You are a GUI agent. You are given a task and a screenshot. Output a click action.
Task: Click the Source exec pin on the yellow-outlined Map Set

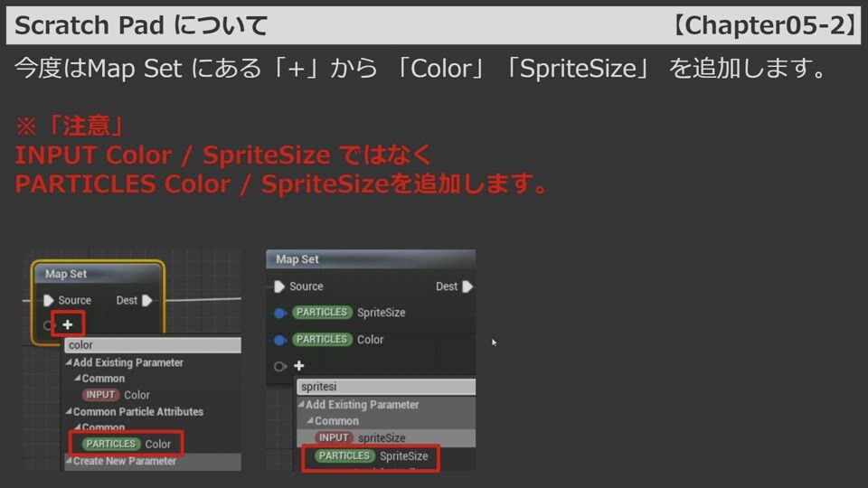click(x=49, y=300)
